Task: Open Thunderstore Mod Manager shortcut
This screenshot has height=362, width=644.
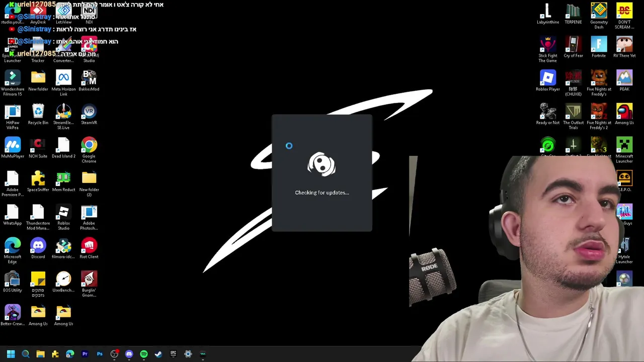Action: click(x=38, y=217)
